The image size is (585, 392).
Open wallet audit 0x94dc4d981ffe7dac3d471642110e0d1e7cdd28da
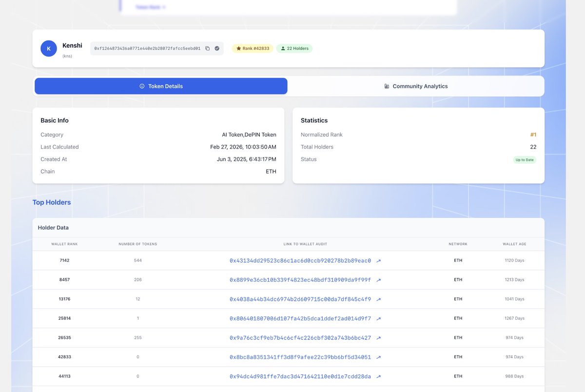click(300, 376)
